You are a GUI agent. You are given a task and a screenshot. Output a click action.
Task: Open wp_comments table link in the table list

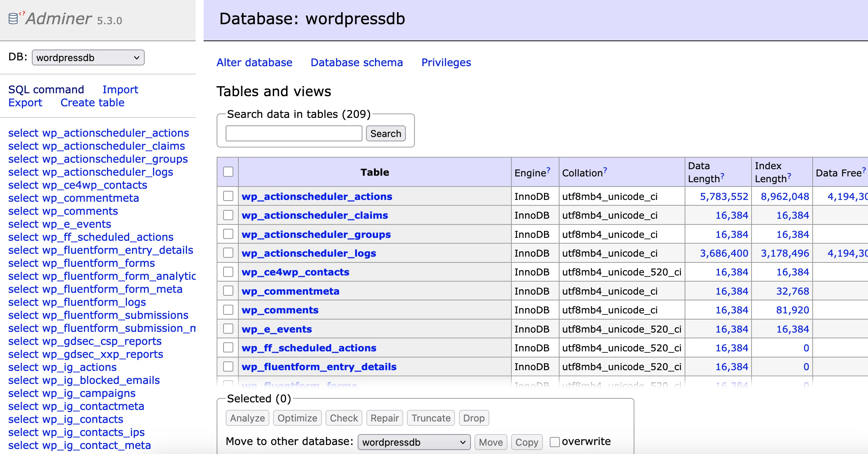pos(280,310)
